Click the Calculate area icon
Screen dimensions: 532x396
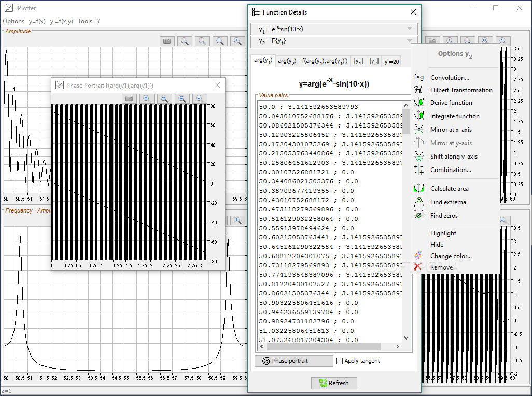(418, 188)
